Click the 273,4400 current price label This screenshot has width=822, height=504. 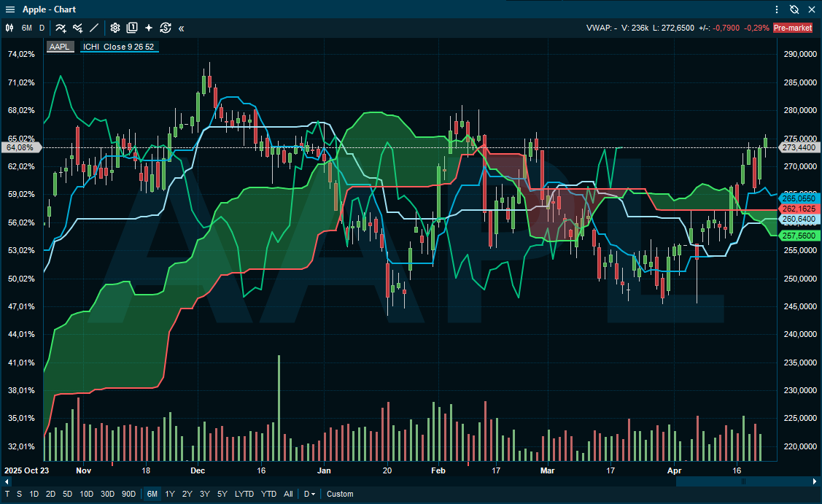(x=799, y=147)
